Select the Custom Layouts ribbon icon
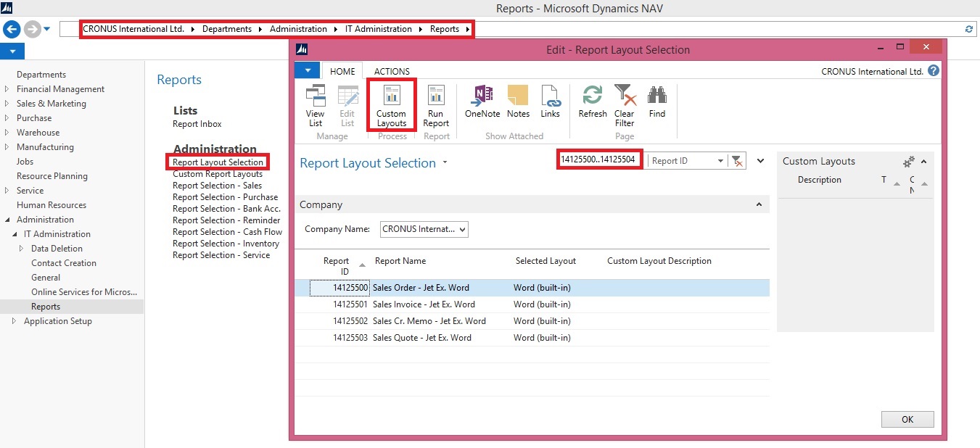980x448 pixels. pyautogui.click(x=391, y=105)
